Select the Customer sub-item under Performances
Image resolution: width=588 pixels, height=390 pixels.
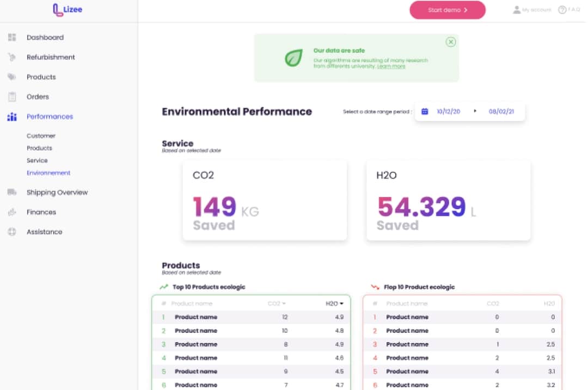click(x=41, y=136)
